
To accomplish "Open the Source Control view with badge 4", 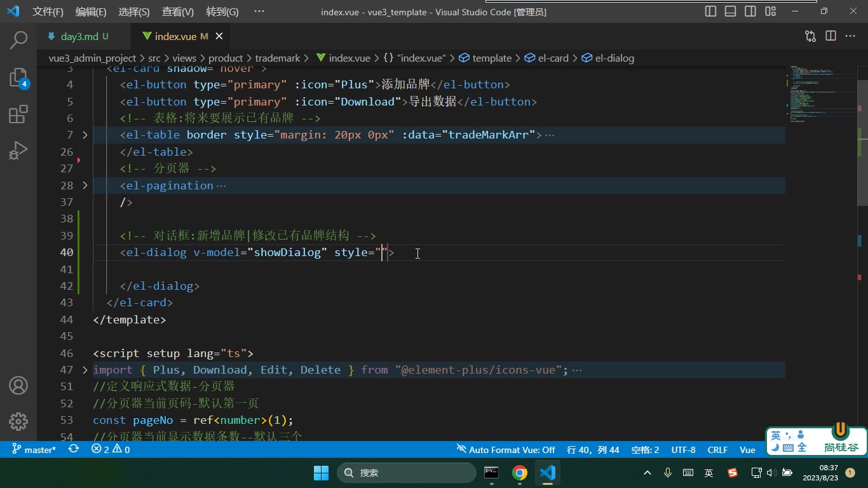I will (18, 78).
